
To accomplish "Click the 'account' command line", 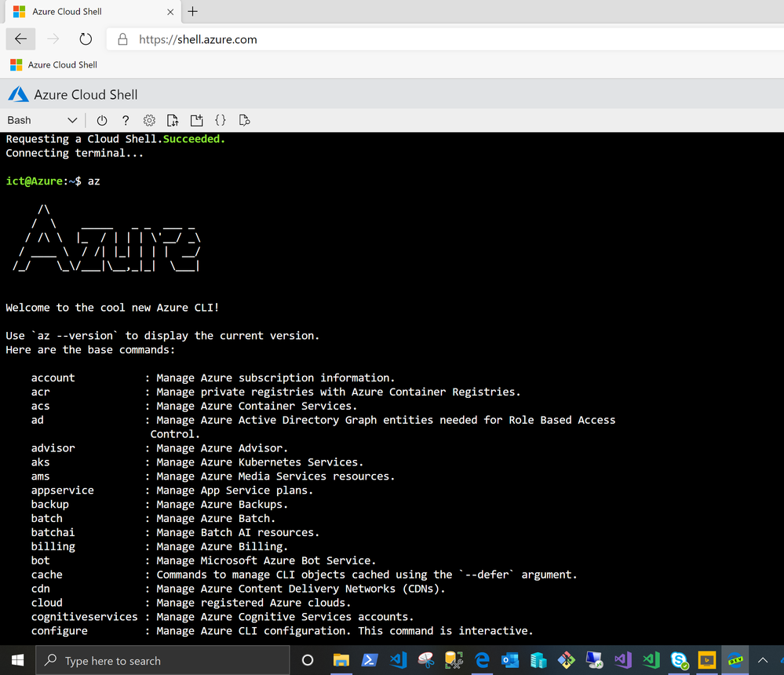I will coord(213,378).
